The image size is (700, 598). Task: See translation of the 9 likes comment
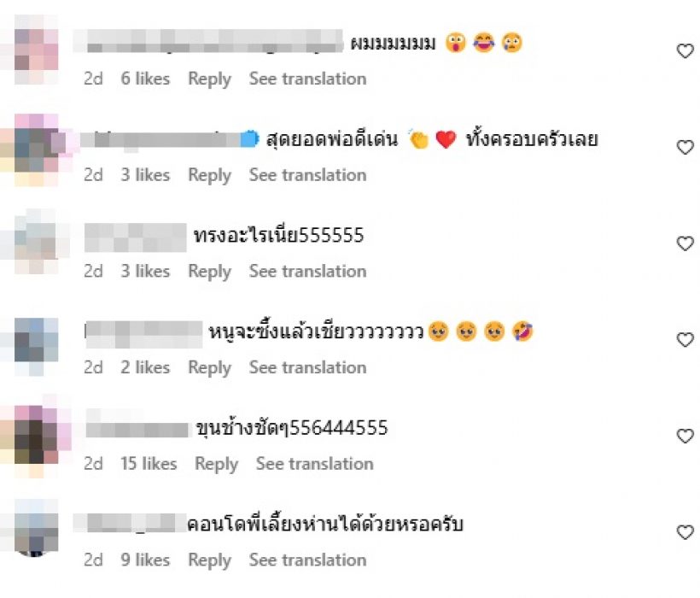click(x=307, y=560)
